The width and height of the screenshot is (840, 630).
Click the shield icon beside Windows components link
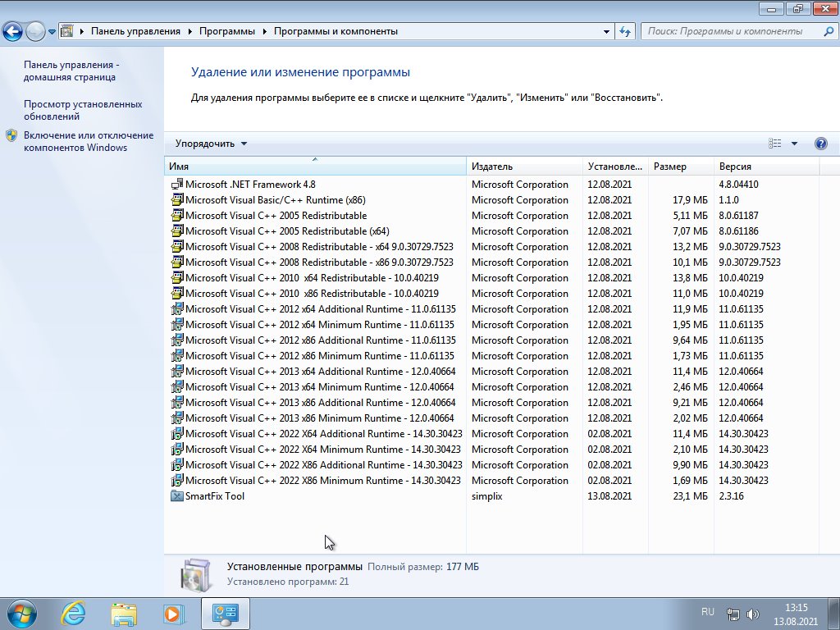pyautogui.click(x=11, y=135)
